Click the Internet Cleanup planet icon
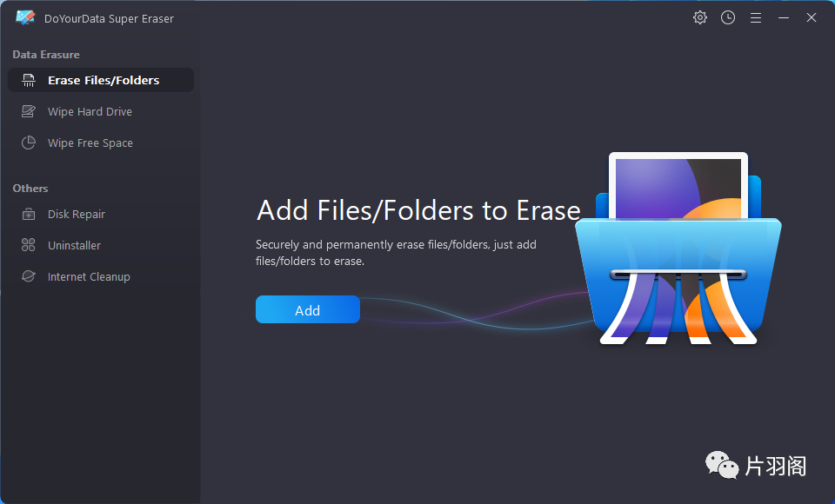 pos(28,276)
